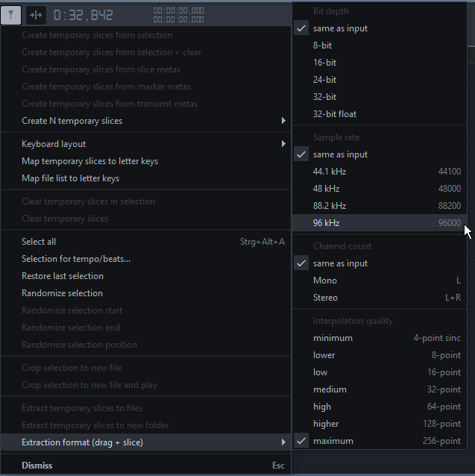This screenshot has width=475, height=476.
Task: Click 'Restore last selection'
Action: pyautogui.click(x=63, y=276)
